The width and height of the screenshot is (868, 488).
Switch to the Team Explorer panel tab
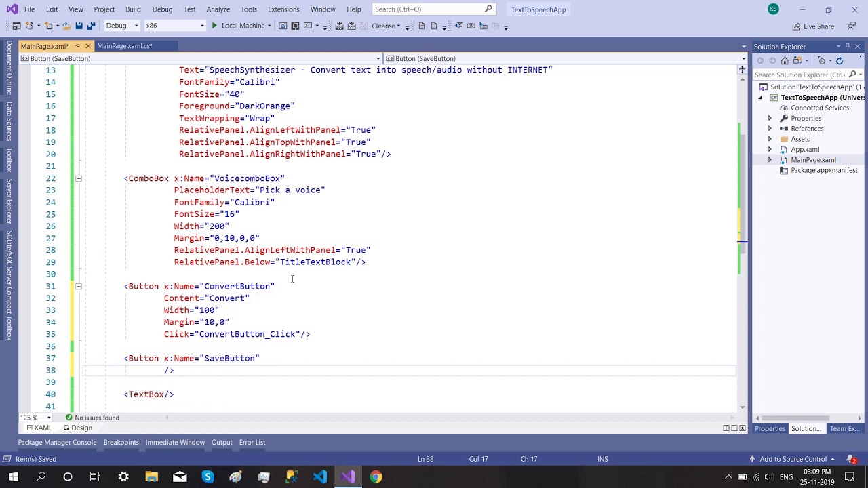[845, 428]
